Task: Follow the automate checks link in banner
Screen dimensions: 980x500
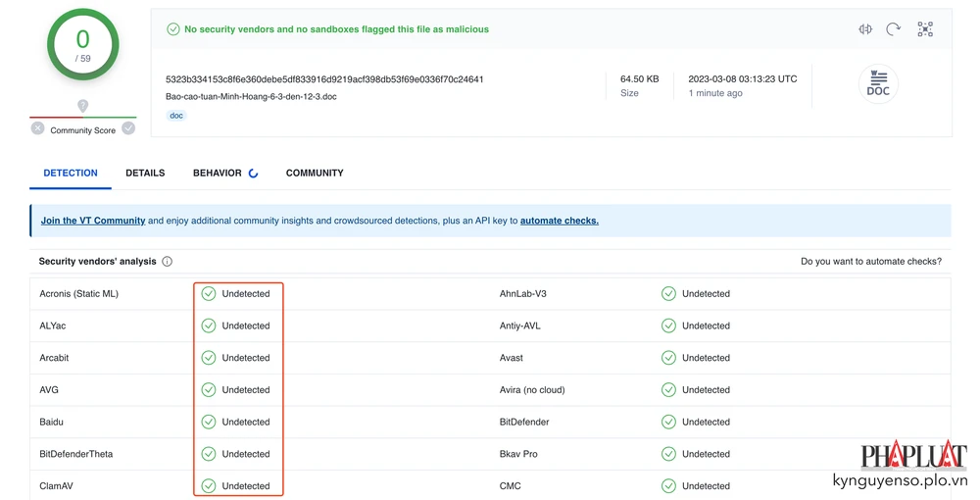Action: [x=559, y=221]
